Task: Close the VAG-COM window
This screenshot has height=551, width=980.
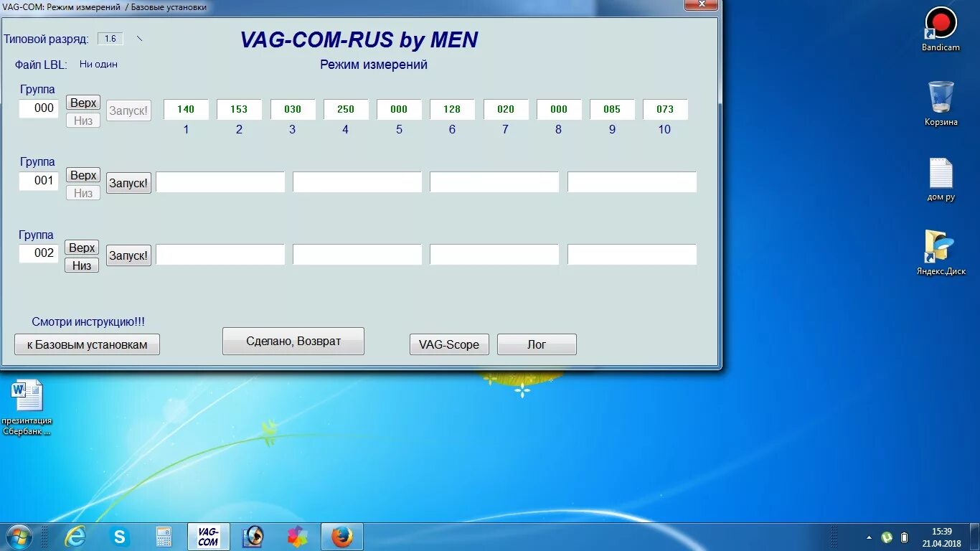Action: [x=701, y=5]
